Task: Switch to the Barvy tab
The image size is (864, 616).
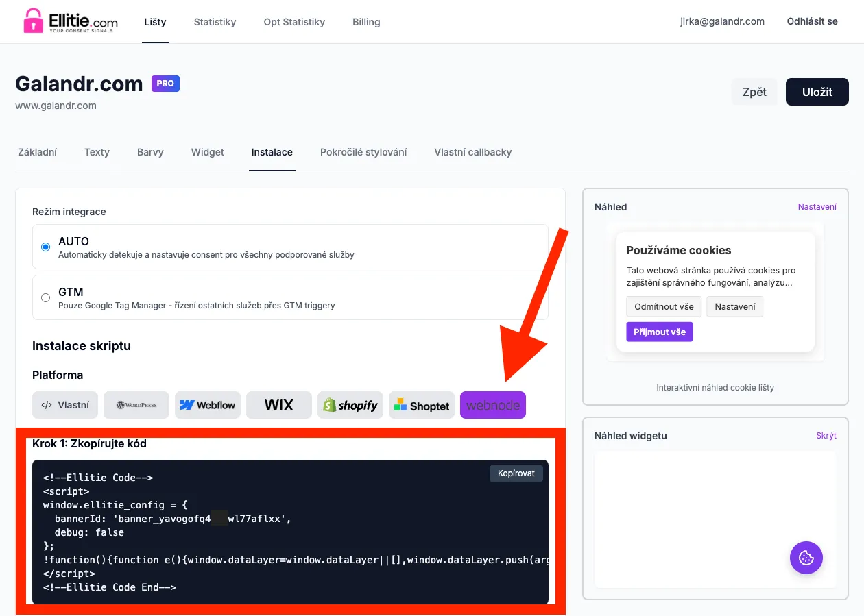Action: pos(150,152)
